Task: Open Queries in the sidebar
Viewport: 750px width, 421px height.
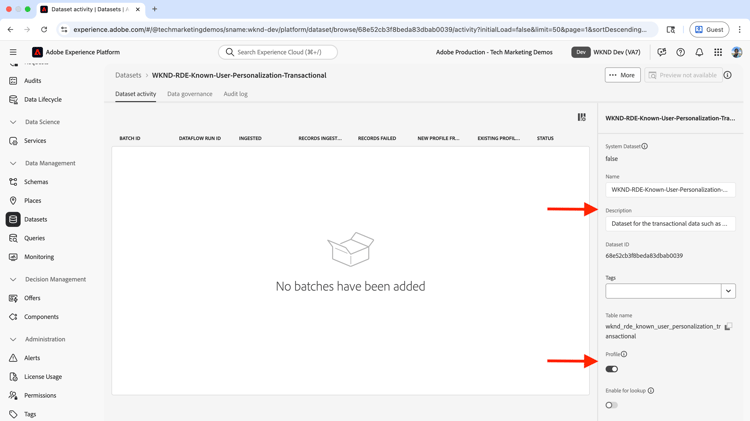Action: pos(34,238)
